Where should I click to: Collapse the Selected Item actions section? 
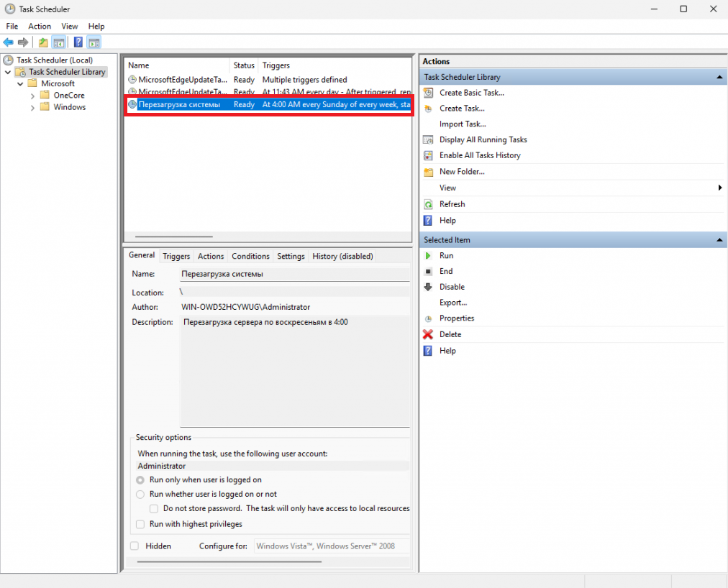[x=719, y=240]
